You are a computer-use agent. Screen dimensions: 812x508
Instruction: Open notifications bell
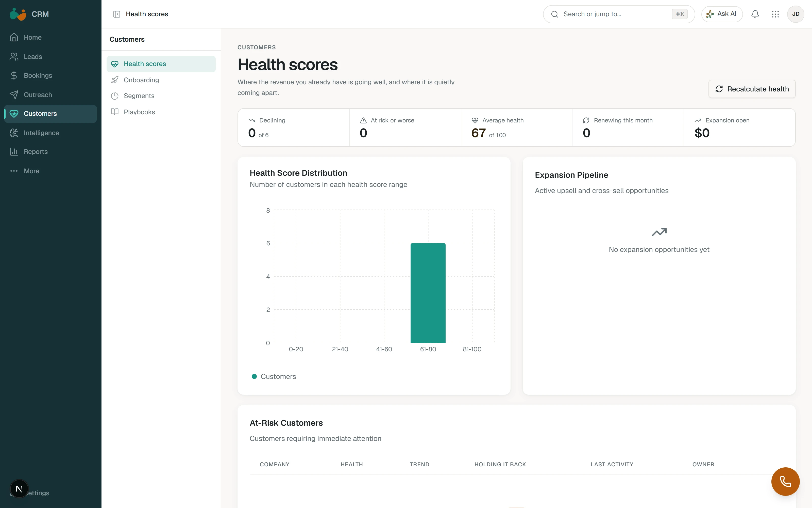755,14
